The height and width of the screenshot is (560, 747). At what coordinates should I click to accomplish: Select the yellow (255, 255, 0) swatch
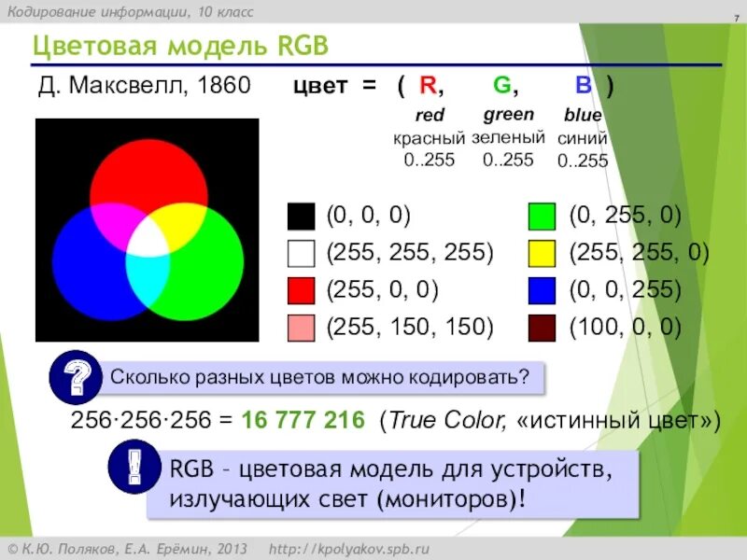coord(543,253)
